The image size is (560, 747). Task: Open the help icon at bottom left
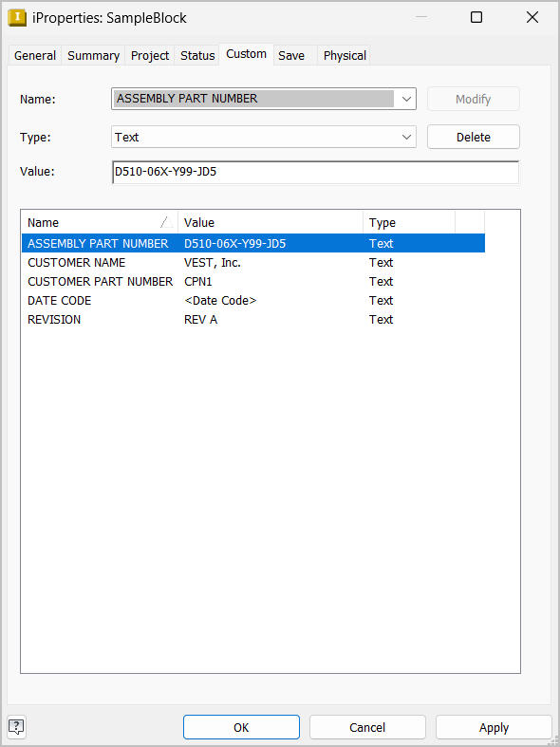(17, 727)
